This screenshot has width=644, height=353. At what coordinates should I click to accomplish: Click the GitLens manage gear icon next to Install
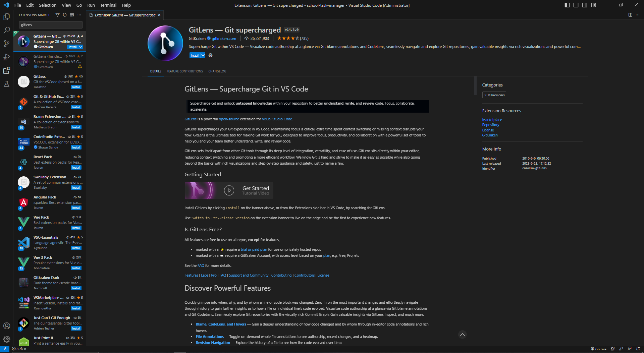point(210,55)
